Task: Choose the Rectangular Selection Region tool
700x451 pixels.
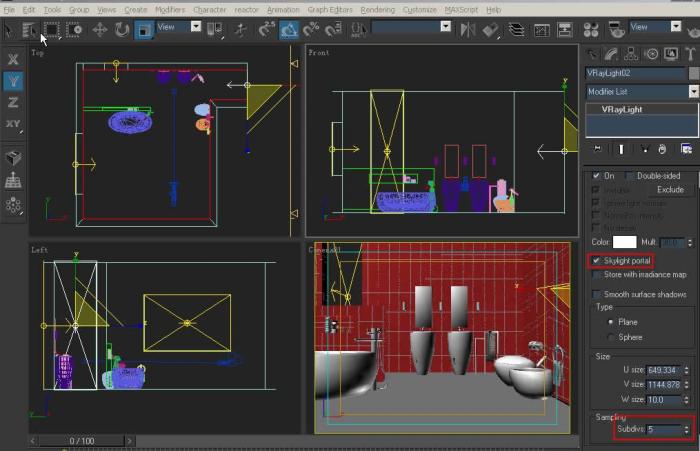Action: coord(51,30)
